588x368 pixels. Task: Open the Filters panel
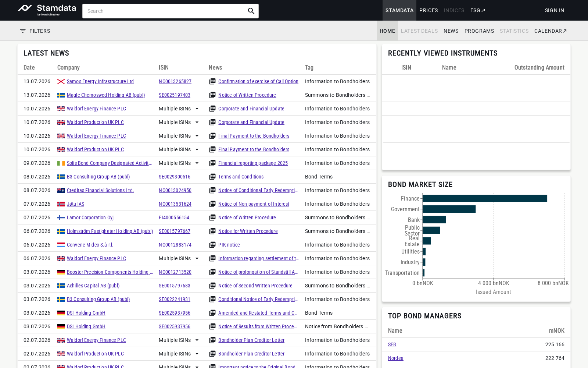[x=35, y=31]
